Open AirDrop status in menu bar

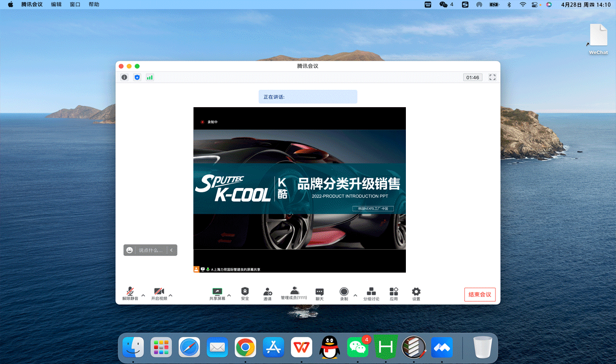pyautogui.click(x=479, y=4)
